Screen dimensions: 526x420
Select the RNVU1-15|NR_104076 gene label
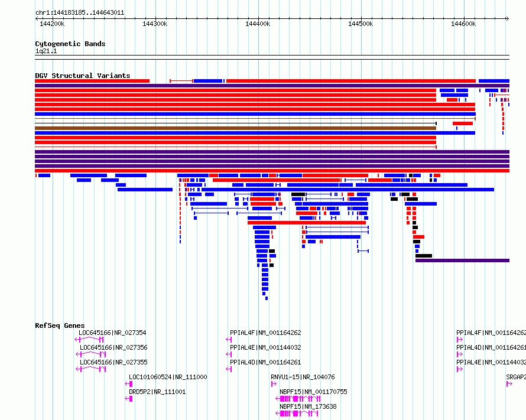click(303, 377)
